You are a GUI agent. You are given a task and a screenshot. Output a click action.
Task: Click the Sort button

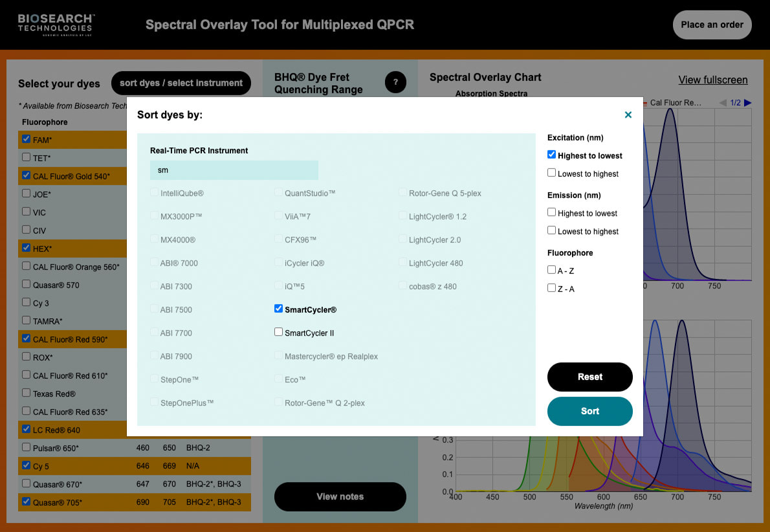tap(589, 411)
